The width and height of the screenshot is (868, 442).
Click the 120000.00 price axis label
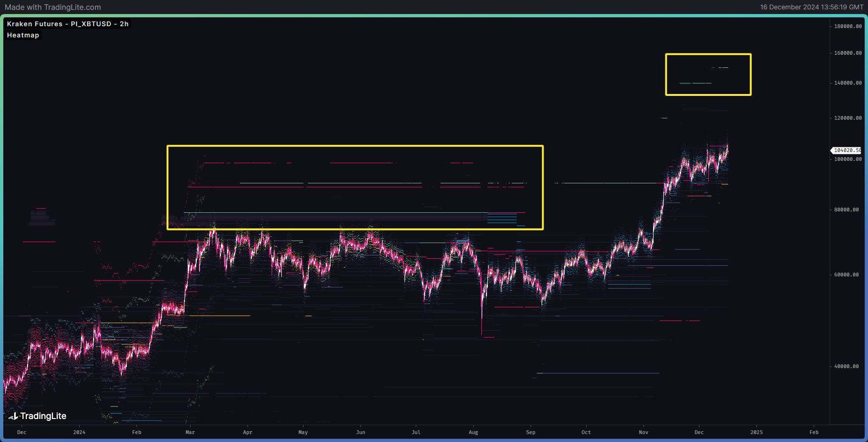click(848, 118)
